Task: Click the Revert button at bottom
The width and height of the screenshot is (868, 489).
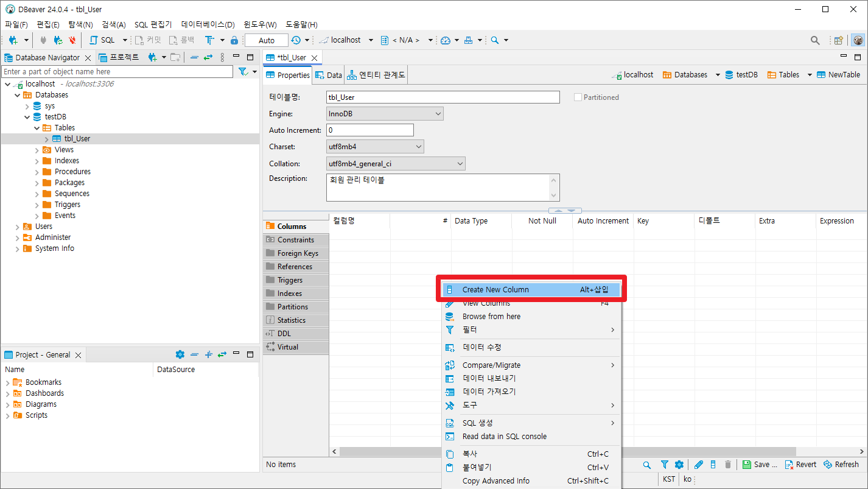Action: (x=800, y=465)
